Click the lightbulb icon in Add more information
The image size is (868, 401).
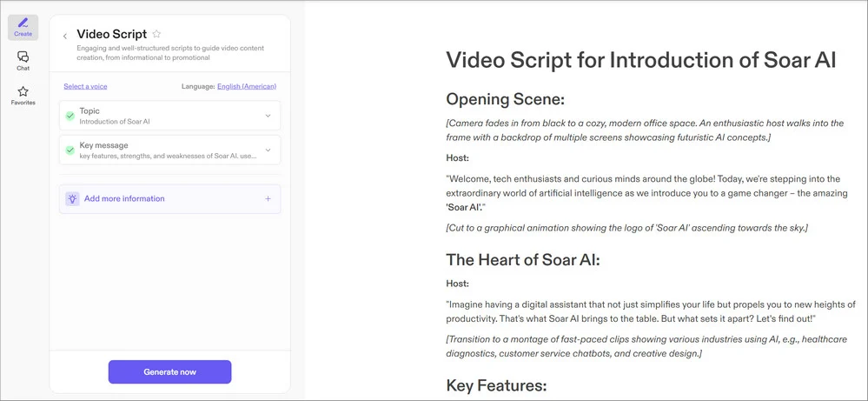[x=72, y=199]
